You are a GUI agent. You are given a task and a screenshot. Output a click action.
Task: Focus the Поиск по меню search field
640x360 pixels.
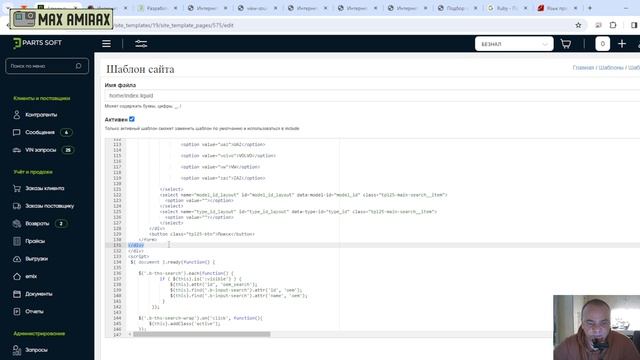[47, 66]
